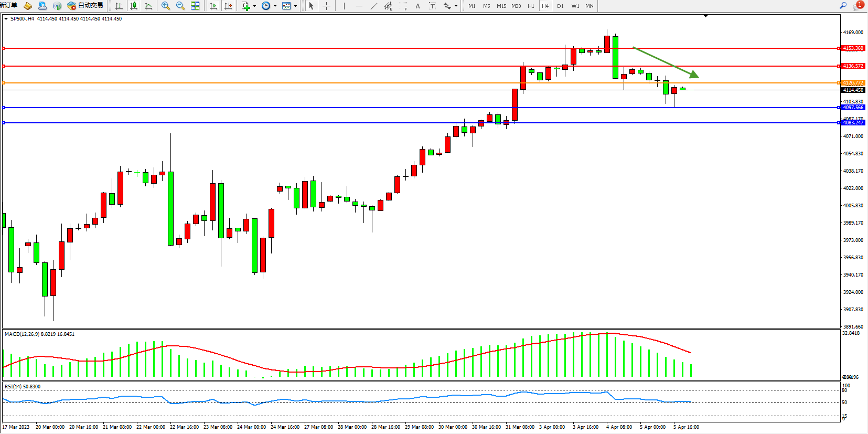Select the horizontal line drawing tool
The height and width of the screenshot is (434, 868).
click(x=359, y=6)
